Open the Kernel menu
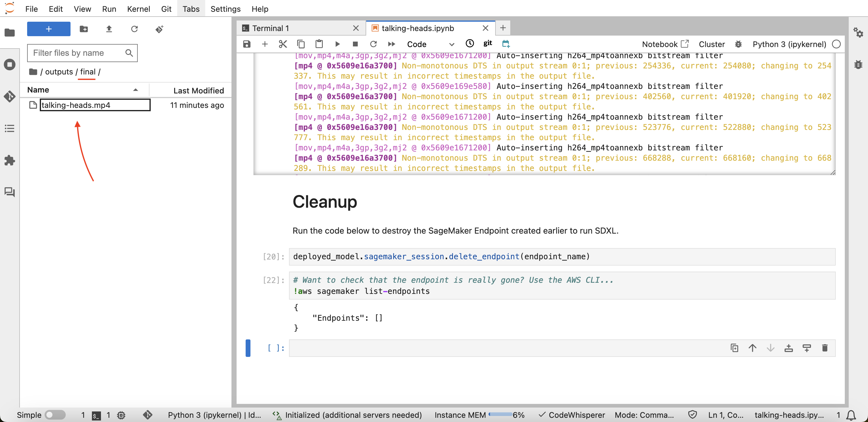 tap(139, 9)
